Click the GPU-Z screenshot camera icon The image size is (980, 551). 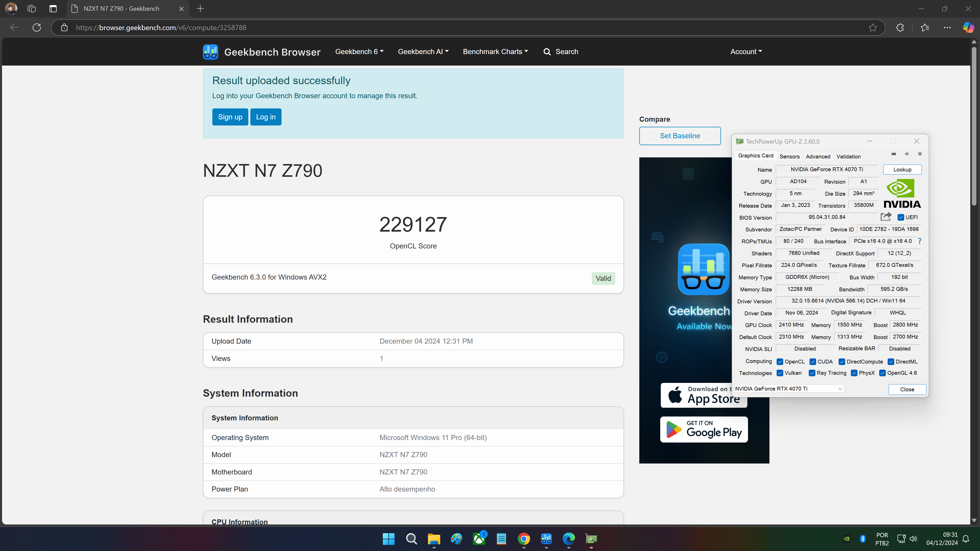(x=894, y=154)
